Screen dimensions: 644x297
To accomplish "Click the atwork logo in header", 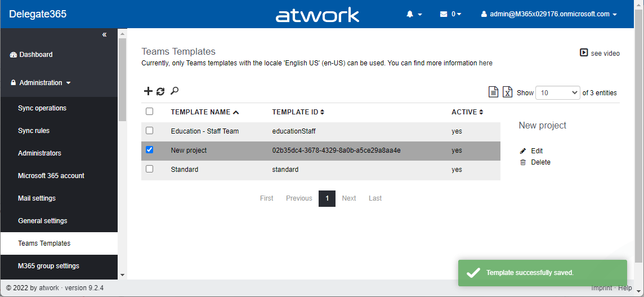I will point(317,15).
